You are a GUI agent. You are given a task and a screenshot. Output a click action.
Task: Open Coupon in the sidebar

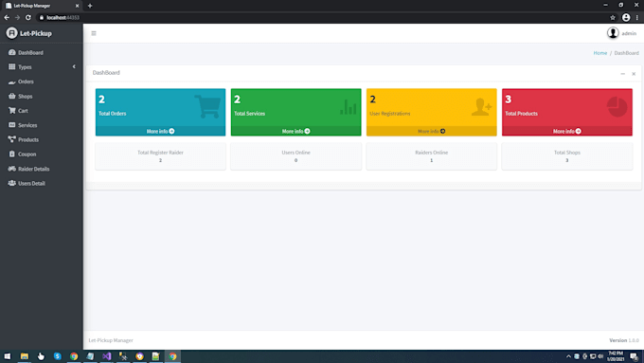pyautogui.click(x=27, y=154)
